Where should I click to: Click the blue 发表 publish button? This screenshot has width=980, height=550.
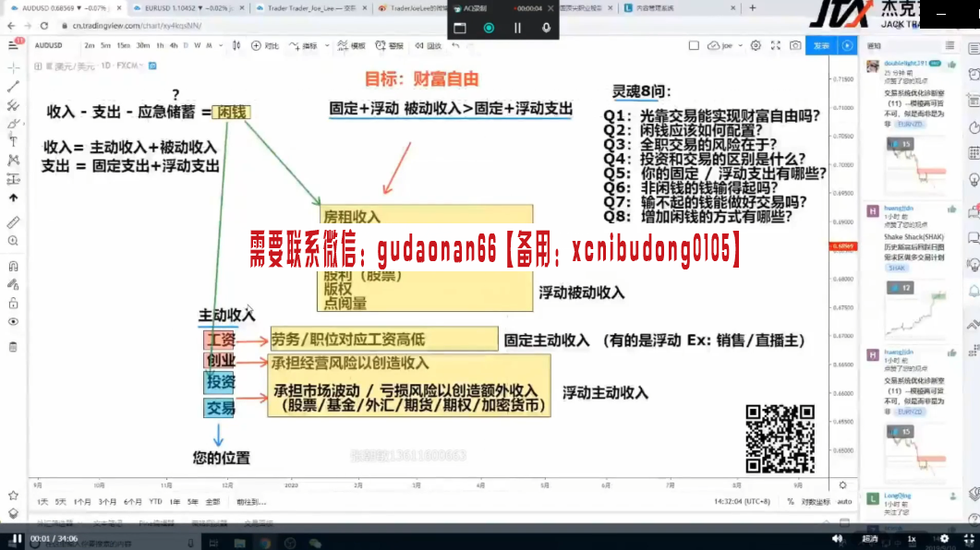[x=821, y=45]
